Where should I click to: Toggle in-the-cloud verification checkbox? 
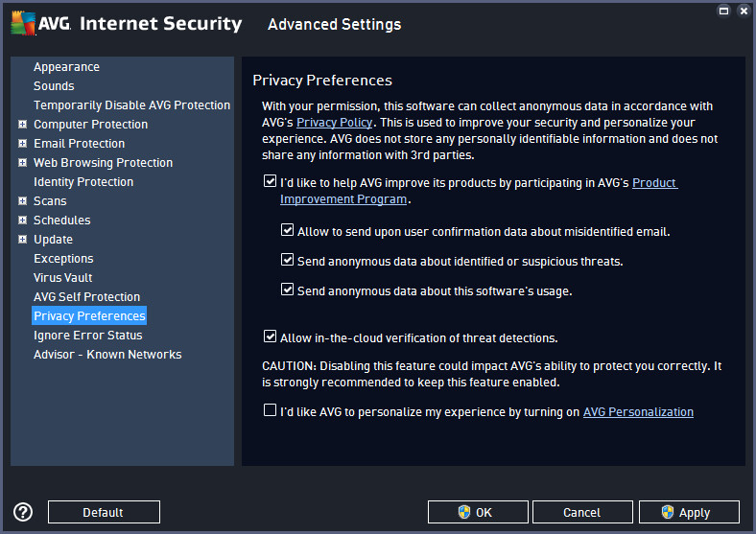270,337
